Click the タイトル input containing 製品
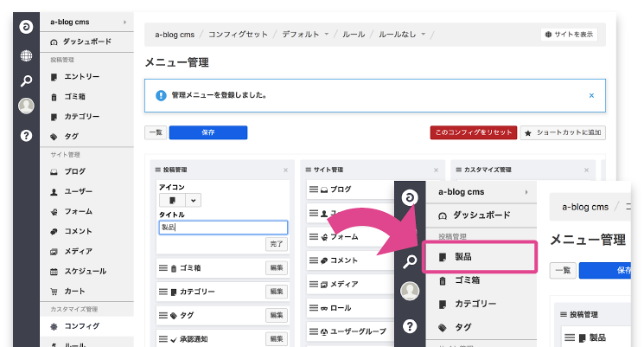This screenshot has width=644, height=347. (223, 228)
